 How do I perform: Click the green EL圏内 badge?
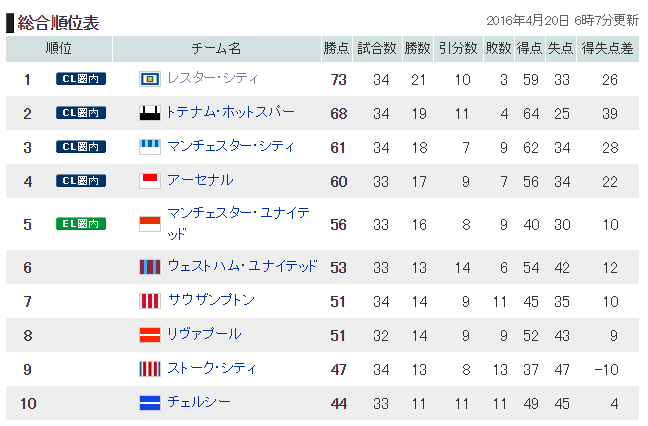(x=81, y=224)
